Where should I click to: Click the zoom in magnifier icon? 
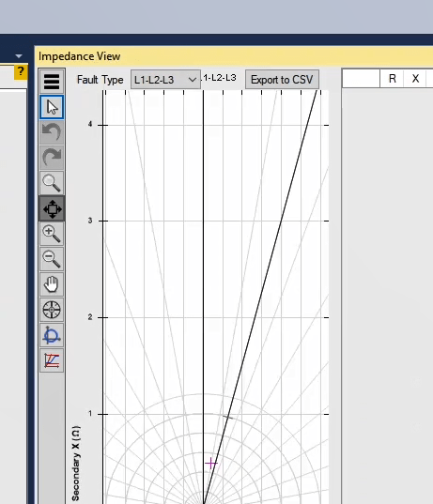pos(52,234)
